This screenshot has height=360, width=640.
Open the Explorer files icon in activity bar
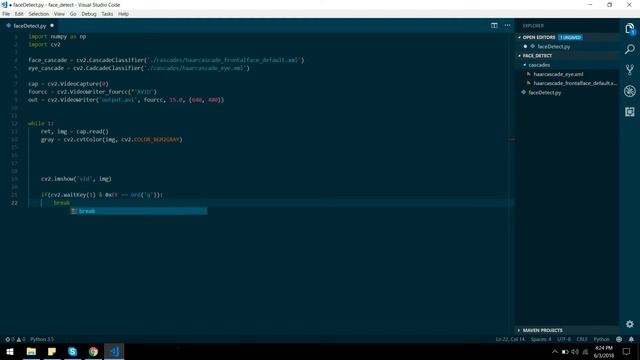click(629, 29)
